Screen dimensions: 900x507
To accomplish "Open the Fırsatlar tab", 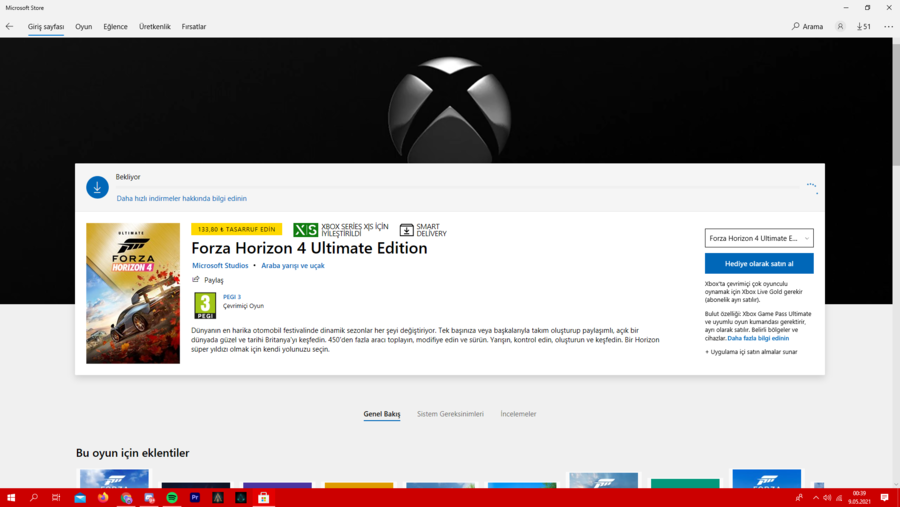I will click(193, 26).
